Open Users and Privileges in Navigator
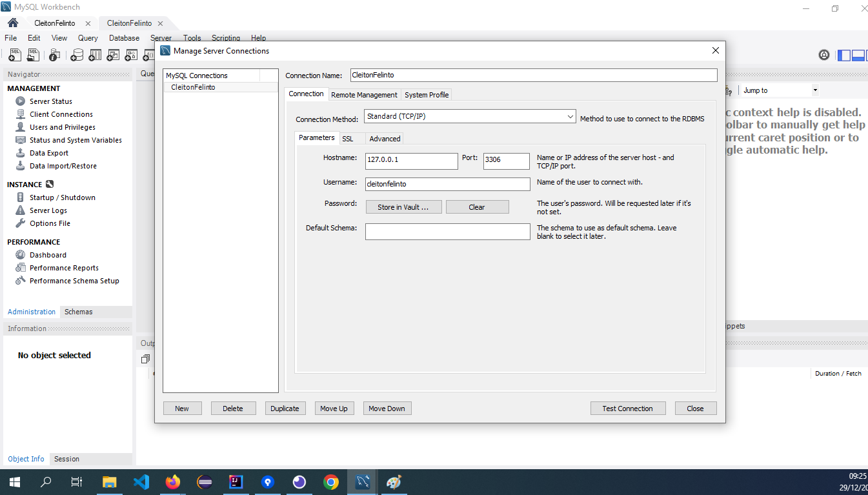868x495 pixels. coord(63,127)
